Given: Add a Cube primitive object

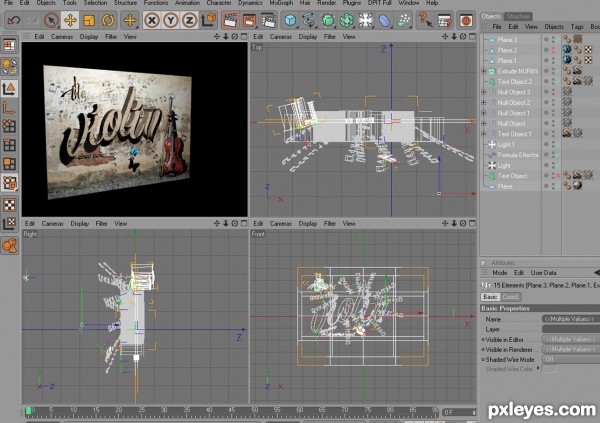Looking at the screenshot, I should click(290, 20).
